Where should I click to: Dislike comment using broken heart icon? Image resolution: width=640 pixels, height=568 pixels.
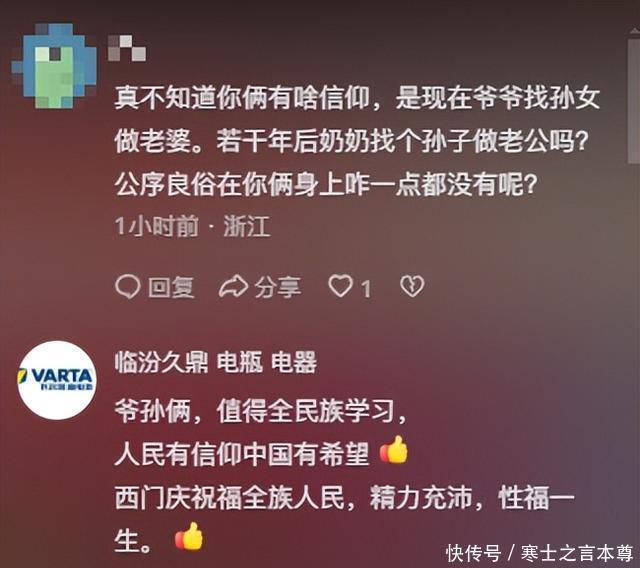pos(412,286)
